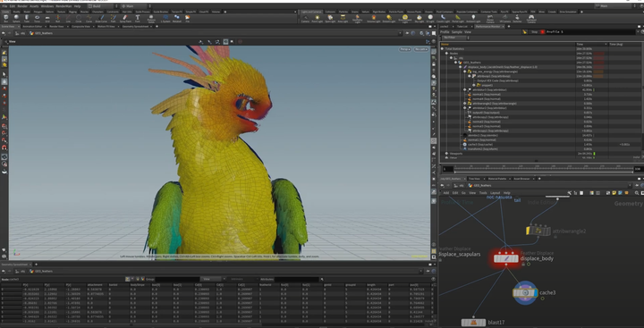Switch to the Geometry Spreadsheet tab
The height and width of the screenshot is (328, 644).
pos(135,26)
